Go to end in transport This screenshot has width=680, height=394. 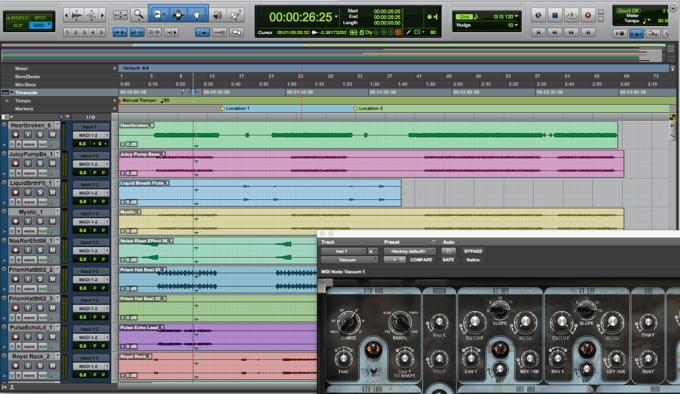pyautogui.click(x=588, y=32)
